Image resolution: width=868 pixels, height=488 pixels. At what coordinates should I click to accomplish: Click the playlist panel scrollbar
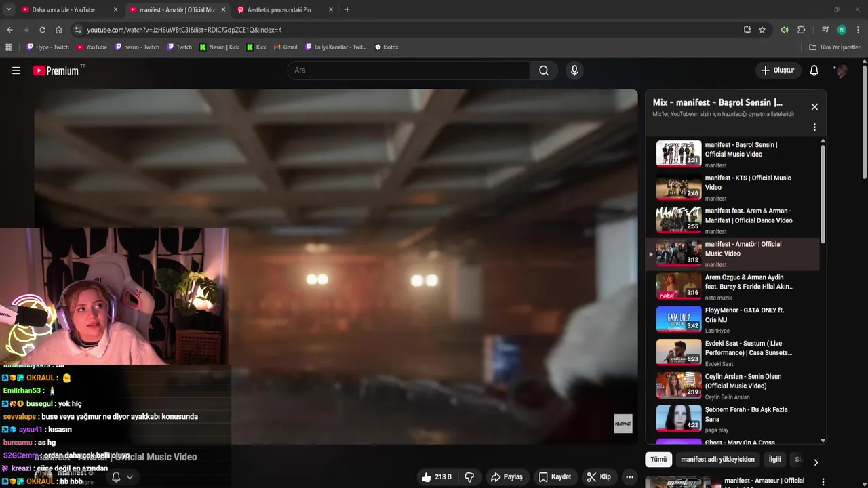coord(823,193)
